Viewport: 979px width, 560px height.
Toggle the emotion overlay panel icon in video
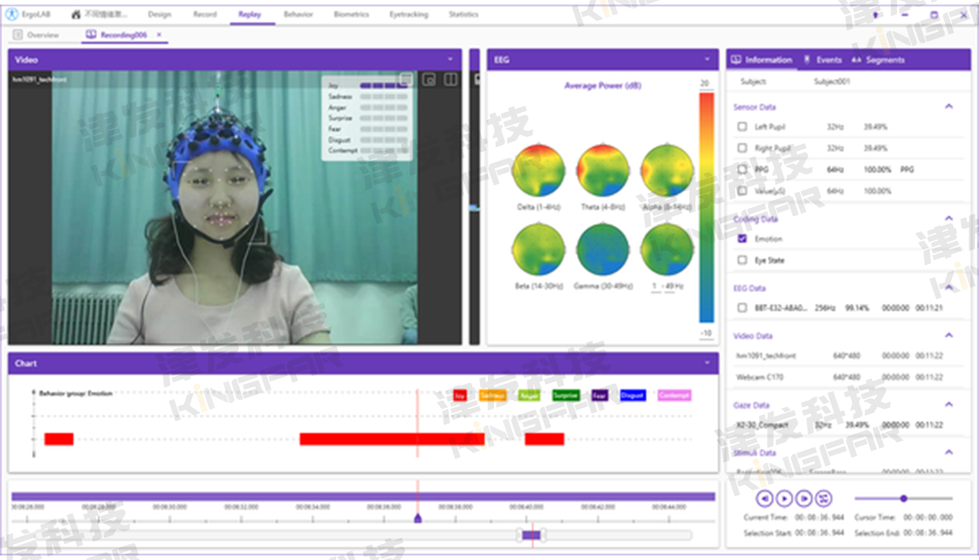click(x=406, y=79)
